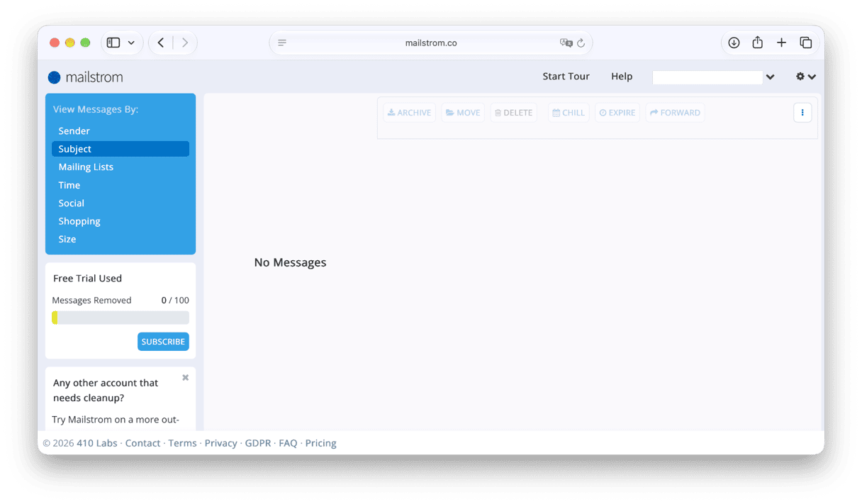Viewport: 862px width, 504px height.
Task: Open the Terms footer link
Action: (182, 443)
